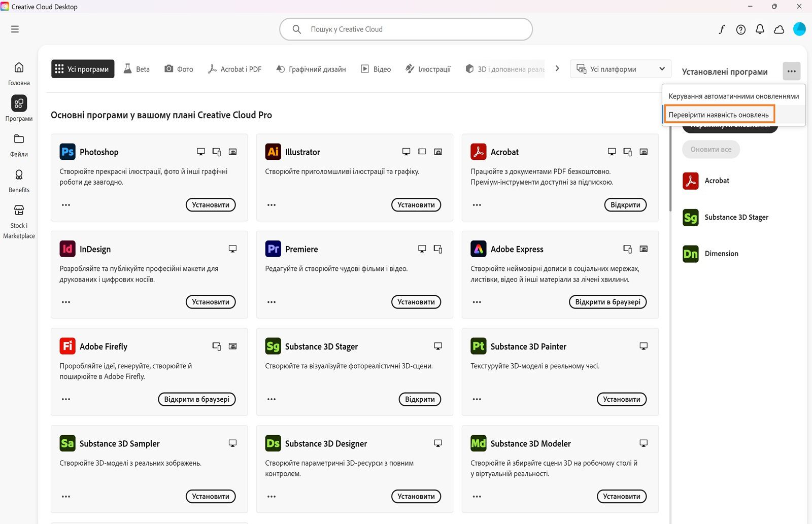Install Illustrator with Установити button
This screenshot has width=812, height=524.
[416, 205]
